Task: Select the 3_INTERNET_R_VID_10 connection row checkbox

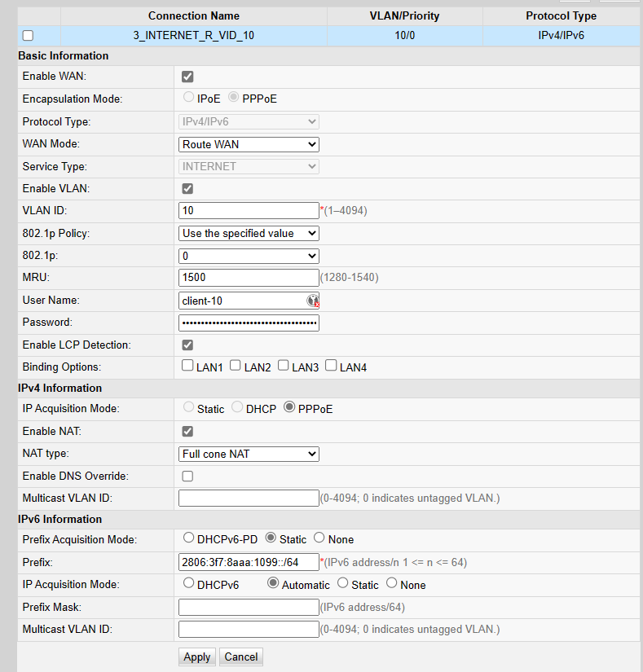Action: (x=29, y=36)
